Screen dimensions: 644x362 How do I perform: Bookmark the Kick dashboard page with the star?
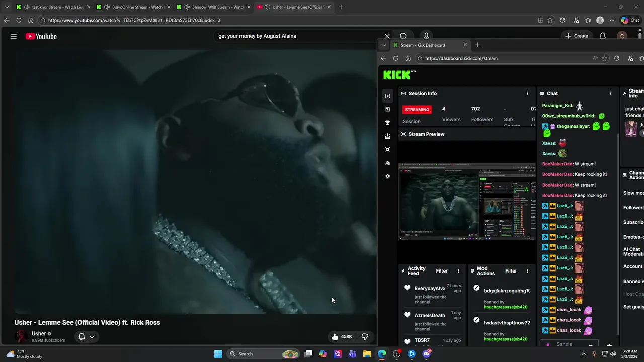pyautogui.click(x=604, y=58)
